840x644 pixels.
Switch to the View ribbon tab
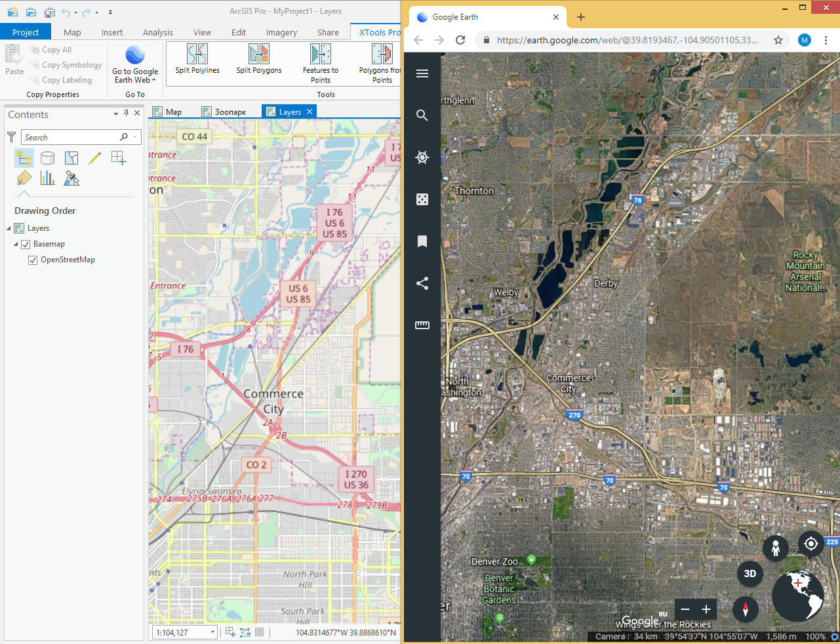(202, 32)
